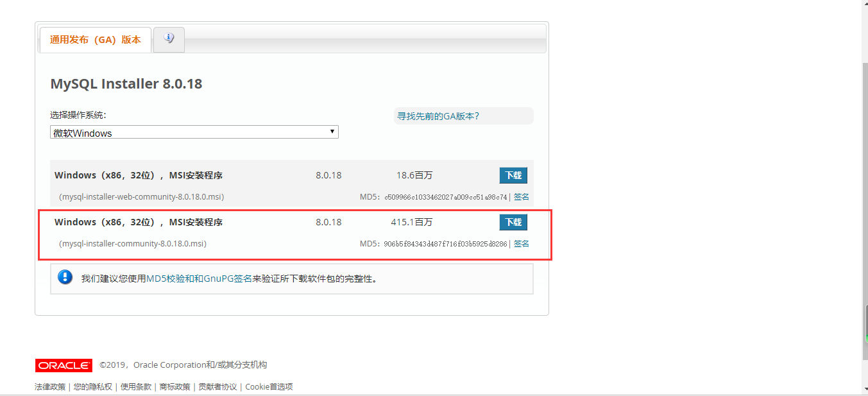The width and height of the screenshot is (868, 396).
Task: Click the blue info icon near MD5 advice
Action: coord(65,277)
